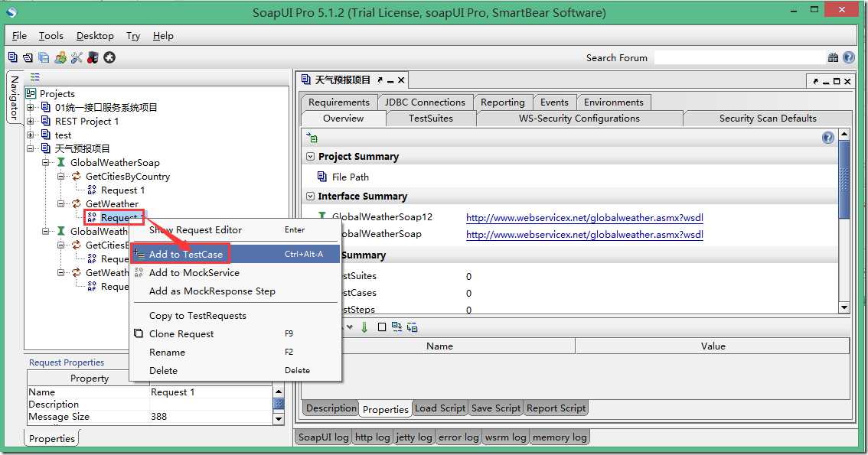Expand the 01统一接口服务系统项目 project node
The image size is (868, 455).
31,107
